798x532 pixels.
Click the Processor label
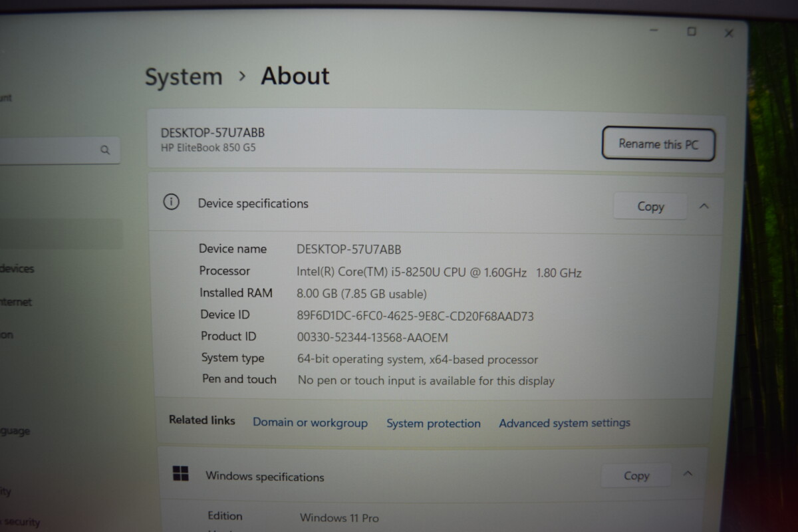225,271
